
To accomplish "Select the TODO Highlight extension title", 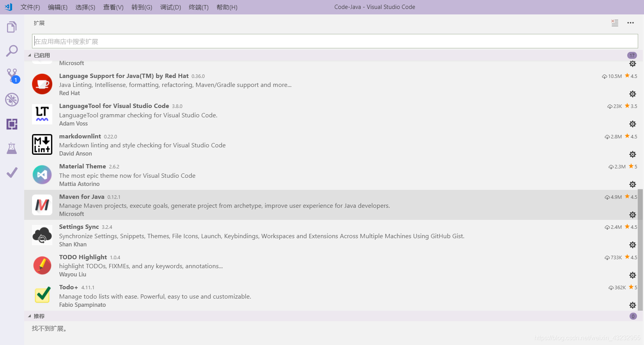I will click(83, 257).
